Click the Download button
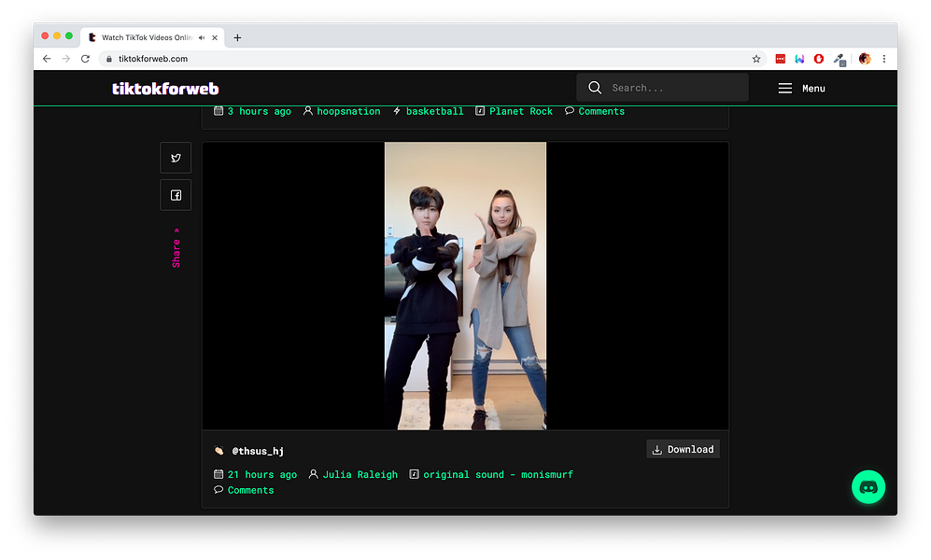This screenshot has height=560, width=931. click(683, 449)
